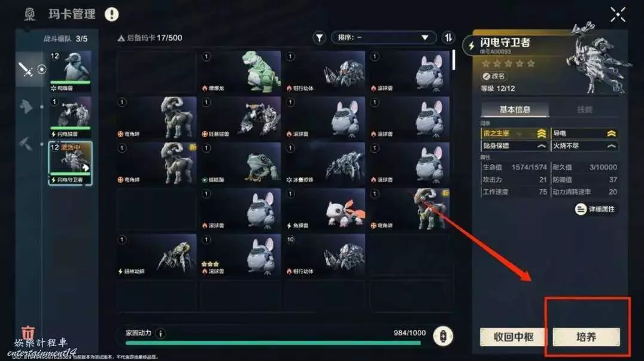Toggle the radio circle next to sword icon

coord(41,69)
